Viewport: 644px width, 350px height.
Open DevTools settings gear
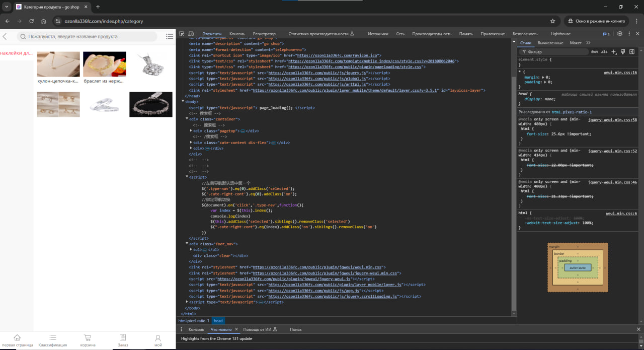(620, 34)
